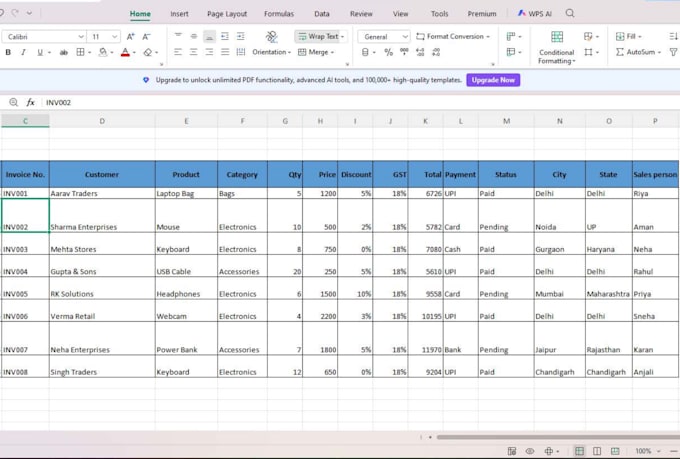Screen dimensions: 680x459
Task: Toggle eye protection mode in status bar
Action: [x=530, y=451]
